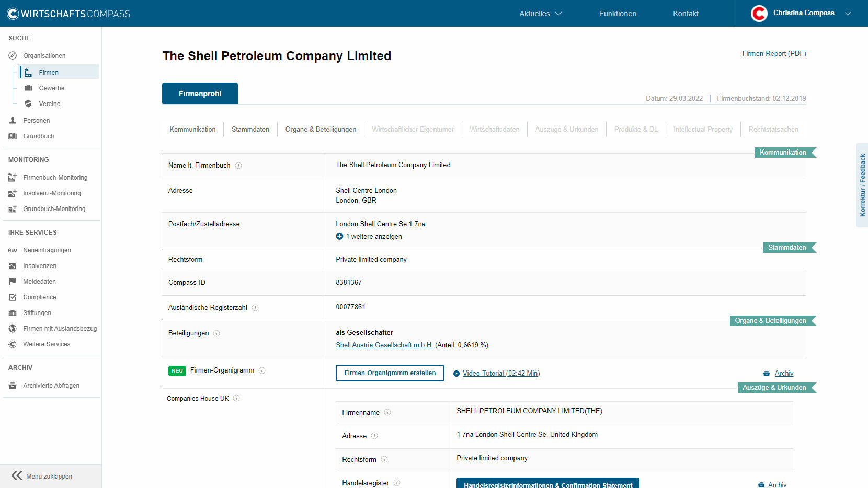The height and width of the screenshot is (488, 868).
Task: Select the Wirtschaftlicher Eigentümer tab
Action: (x=413, y=129)
